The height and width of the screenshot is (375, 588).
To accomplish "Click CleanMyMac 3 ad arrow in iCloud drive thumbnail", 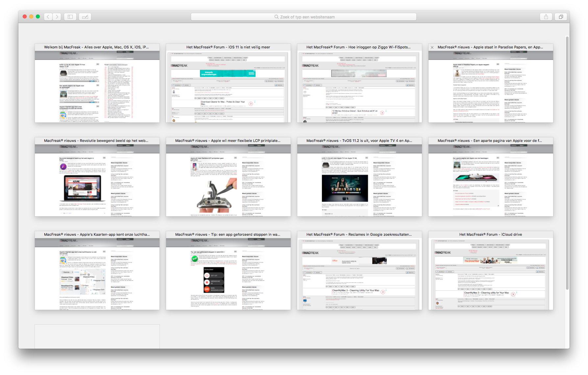I will [x=513, y=294].
